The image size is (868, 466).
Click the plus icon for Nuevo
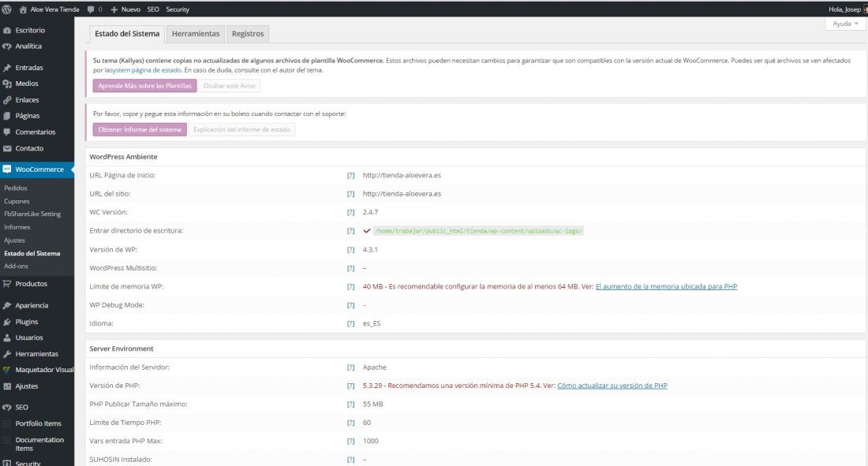point(114,9)
